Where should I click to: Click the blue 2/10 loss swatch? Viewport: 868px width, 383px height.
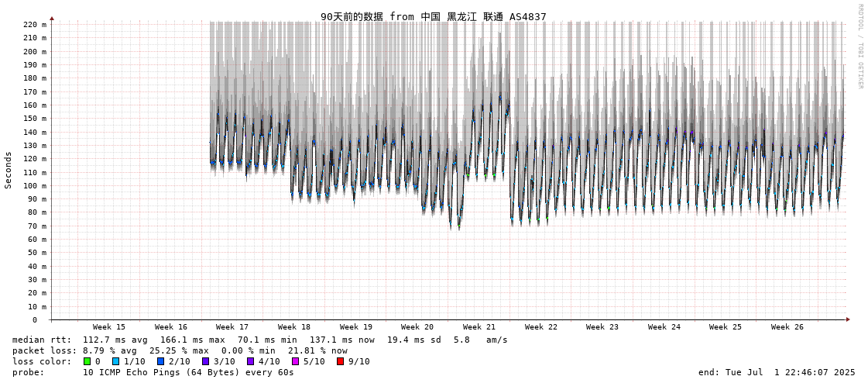(x=160, y=361)
